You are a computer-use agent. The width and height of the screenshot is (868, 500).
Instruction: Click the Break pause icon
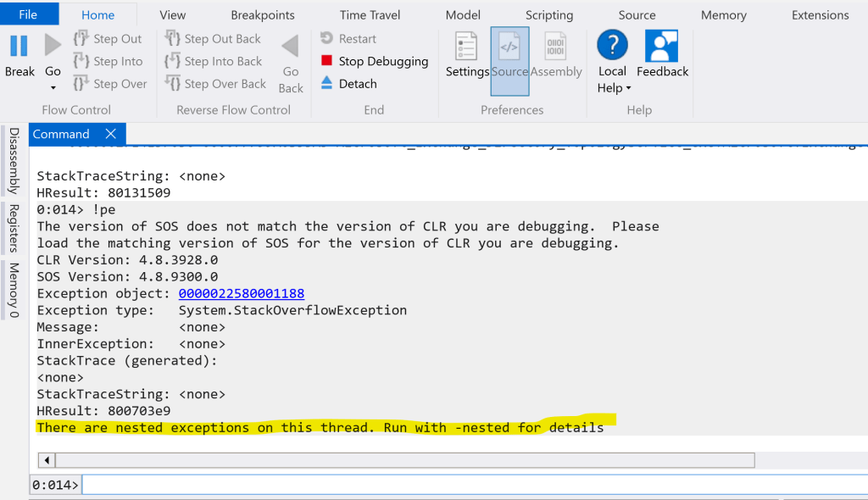(19, 46)
